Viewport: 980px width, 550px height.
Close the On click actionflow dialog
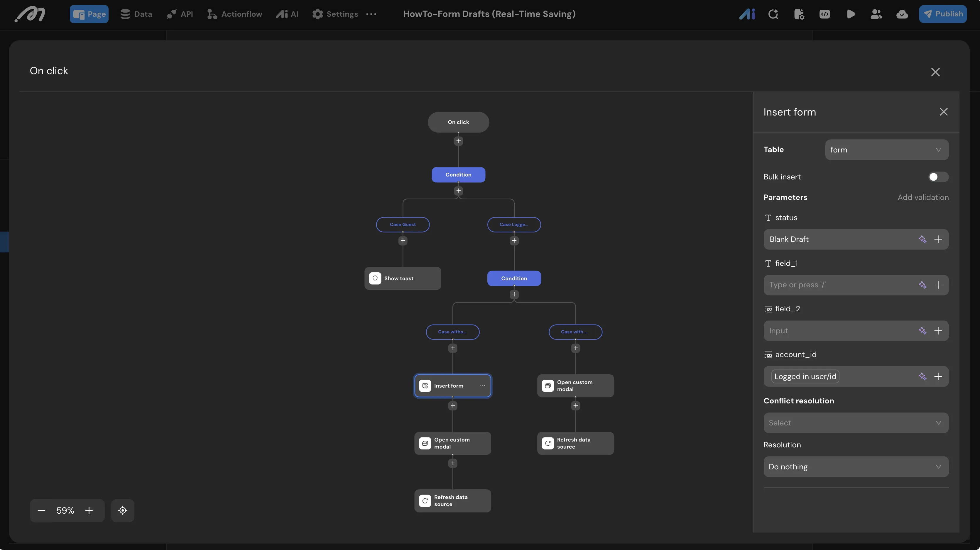pos(935,72)
